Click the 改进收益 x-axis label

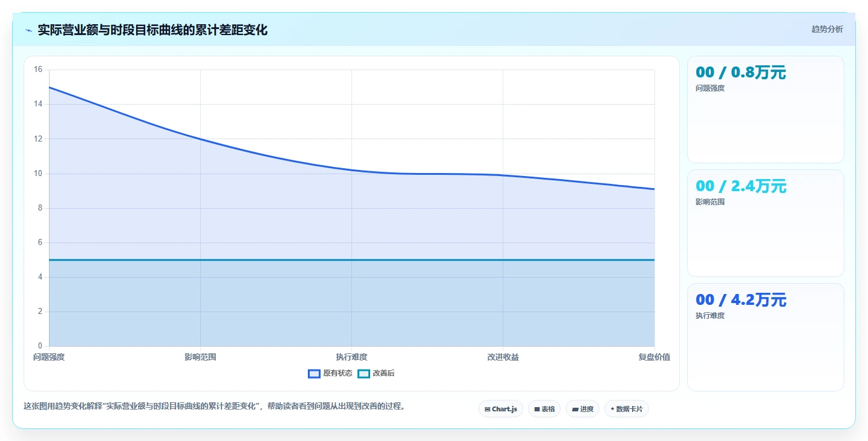pyautogui.click(x=503, y=357)
